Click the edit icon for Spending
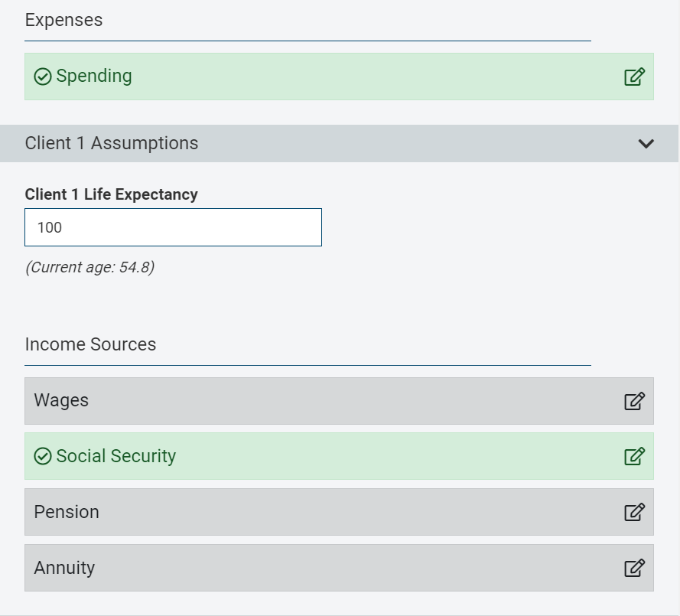 (634, 77)
